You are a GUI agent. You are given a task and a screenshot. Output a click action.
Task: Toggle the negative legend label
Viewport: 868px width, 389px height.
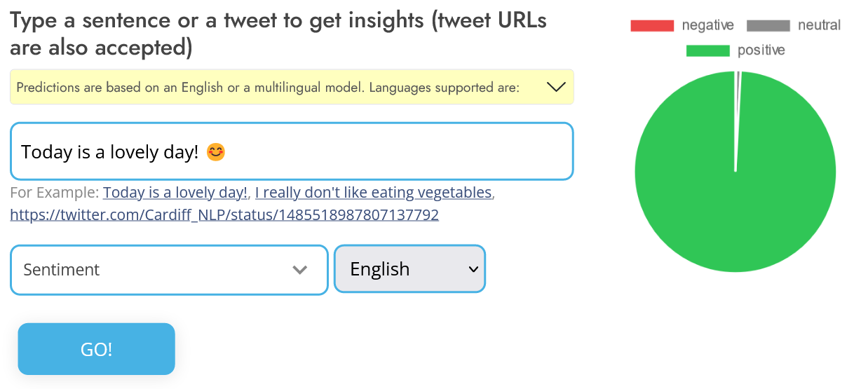click(707, 26)
